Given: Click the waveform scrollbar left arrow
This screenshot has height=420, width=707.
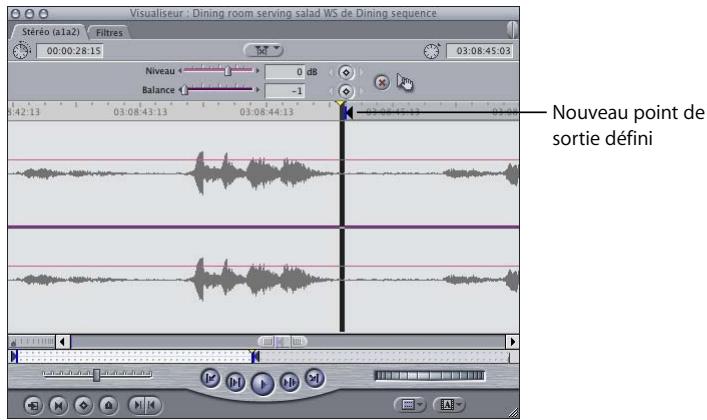Looking at the screenshot, I should 63,342.
